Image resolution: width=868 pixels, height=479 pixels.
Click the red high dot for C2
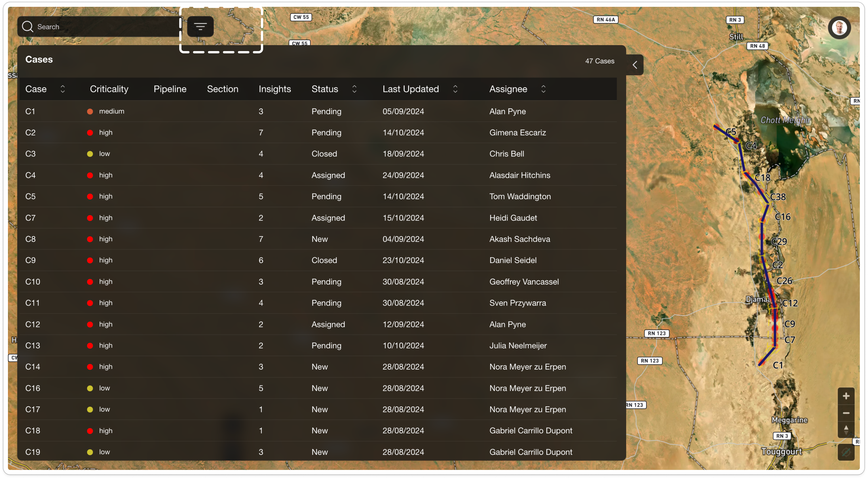tap(90, 133)
